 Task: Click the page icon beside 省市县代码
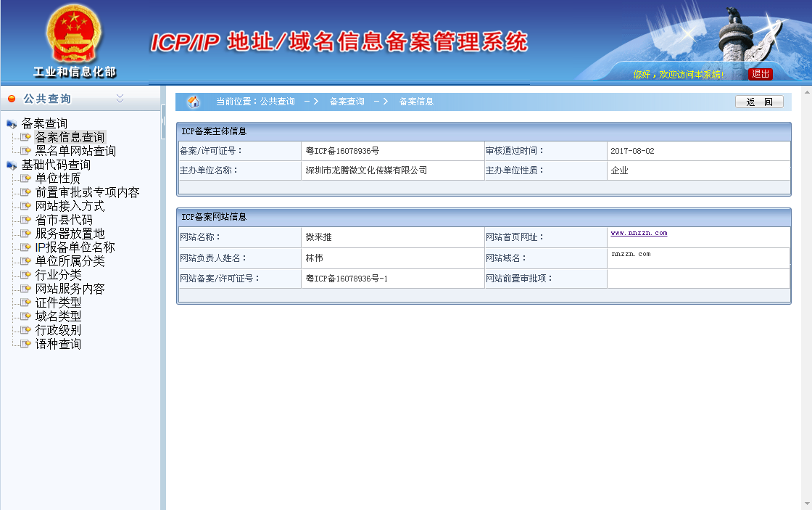[x=25, y=220]
